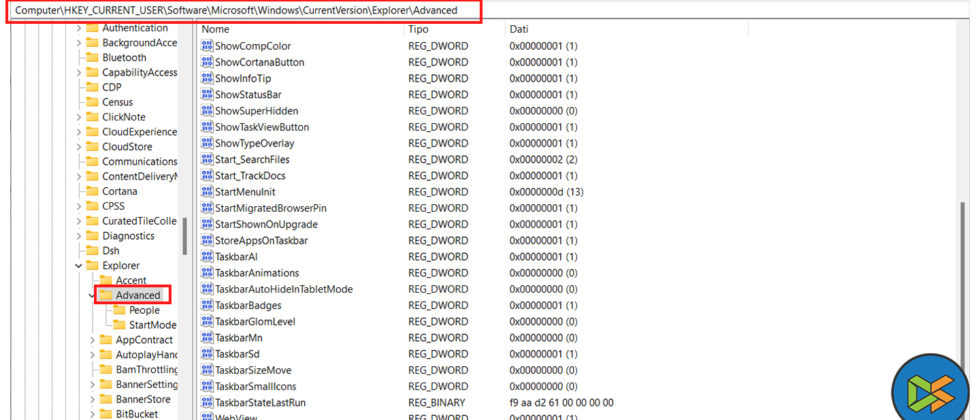Viewport: 980px width, 420px height.
Task: Expand the BackgroundAccess key
Action: click(x=78, y=43)
